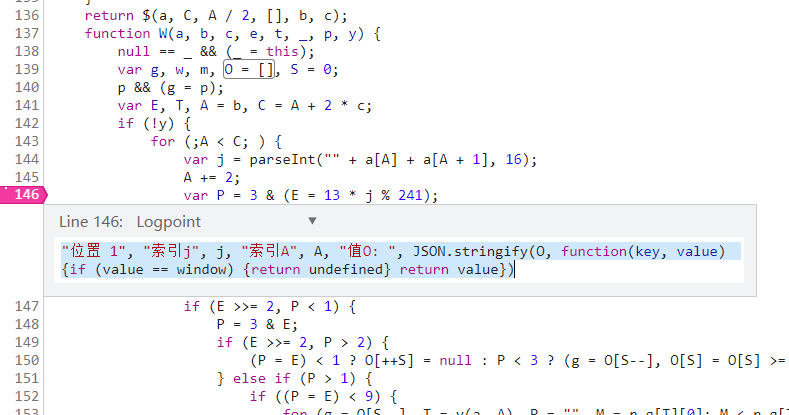Click the dropdown arrow next to Logpoint
Image resolution: width=789 pixels, height=415 pixels.
[x=311, y=221]
